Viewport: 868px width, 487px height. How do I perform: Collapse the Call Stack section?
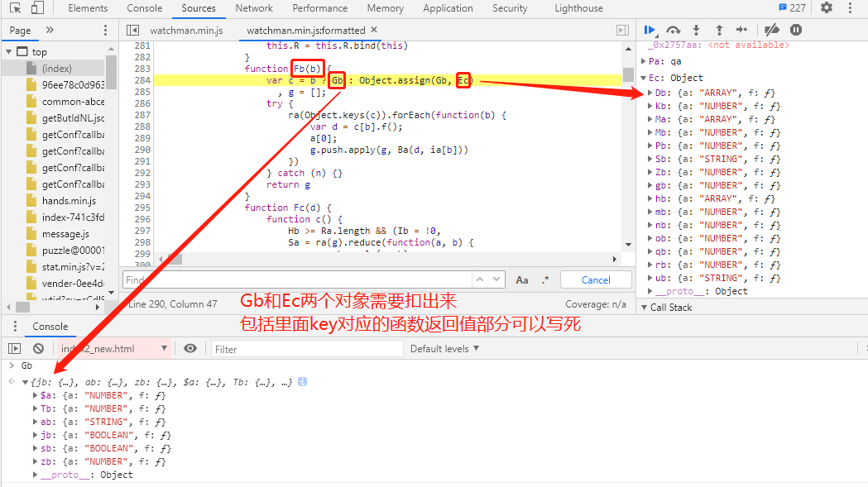click(645, 307)
